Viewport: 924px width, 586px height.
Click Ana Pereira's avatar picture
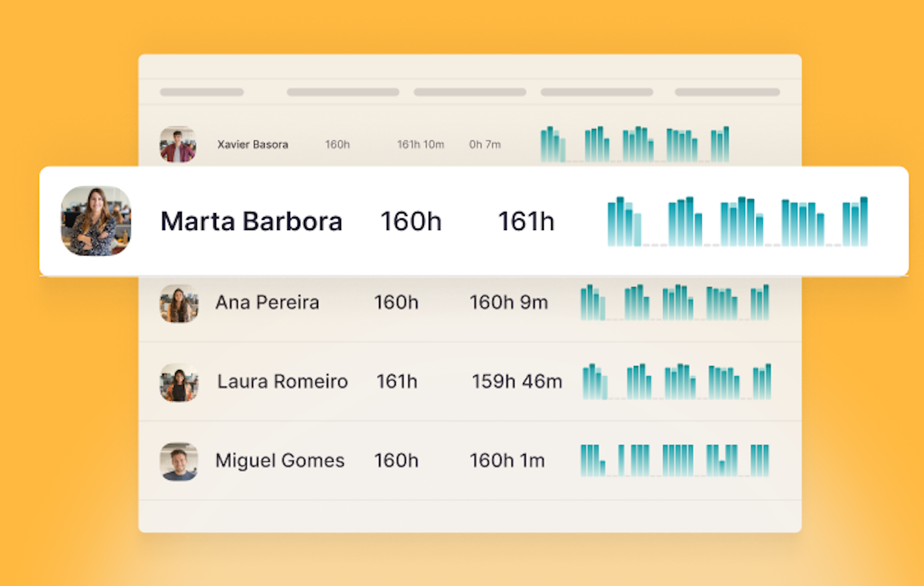(x=179, y=303)
